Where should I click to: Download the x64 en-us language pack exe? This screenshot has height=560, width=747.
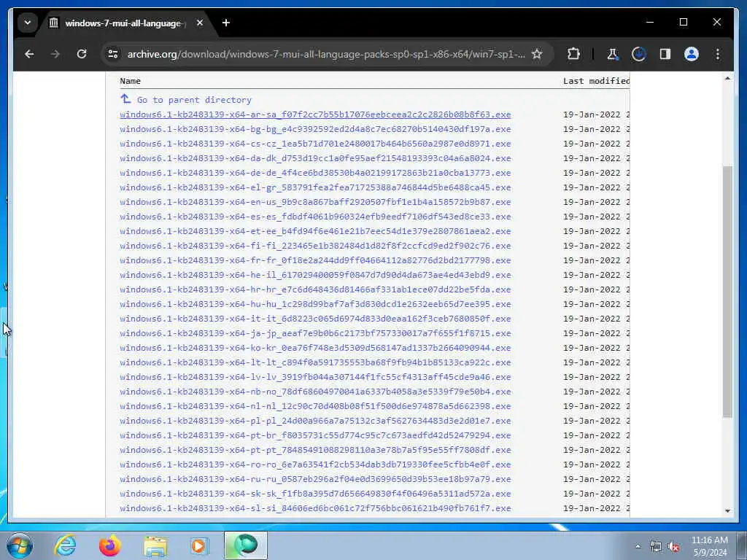(x=315, y=202)
